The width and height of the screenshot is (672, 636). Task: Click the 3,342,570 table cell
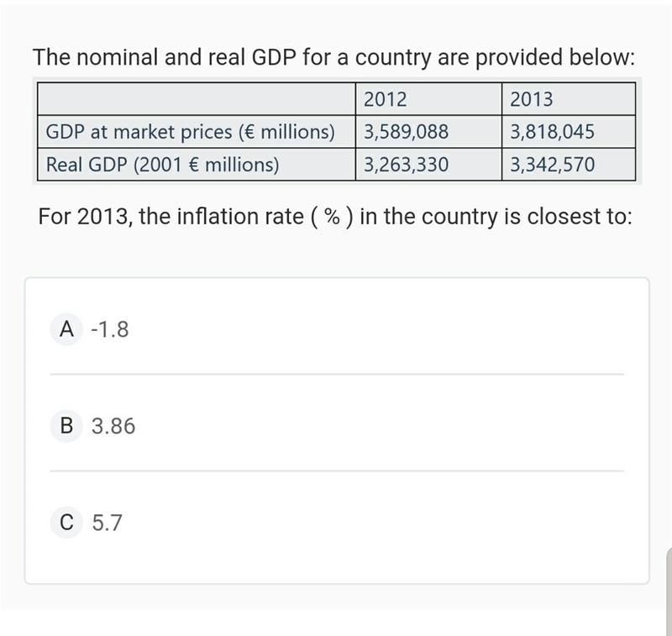point(569,165)
